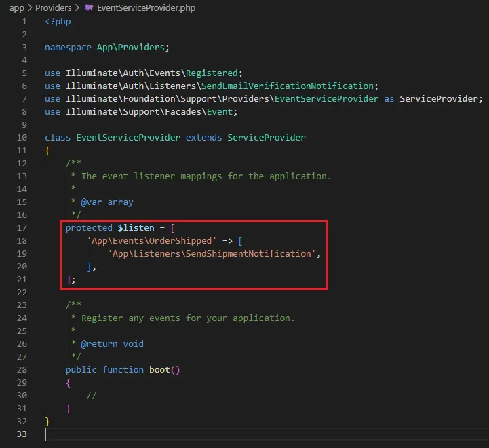This screenshot has width=489, height=448.
Task: Click the 'protected' keyword on line 17
Action: pos(89,228)
